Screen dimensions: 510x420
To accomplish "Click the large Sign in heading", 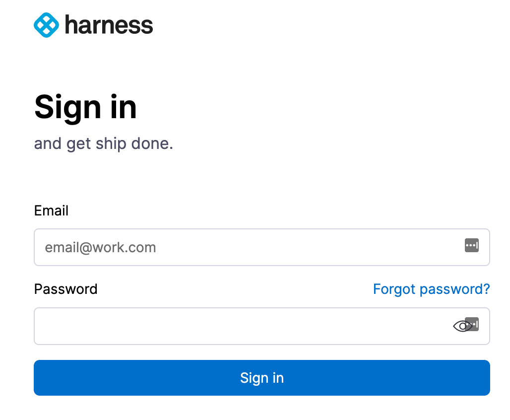I will point(85,107).
